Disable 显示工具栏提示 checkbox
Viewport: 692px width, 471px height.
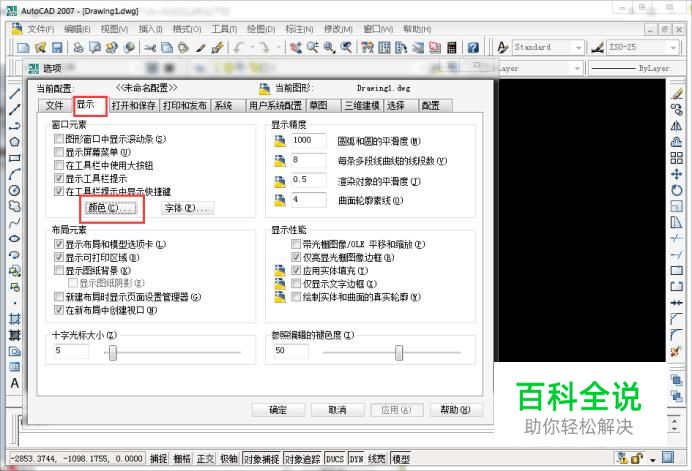pos(59,178)
